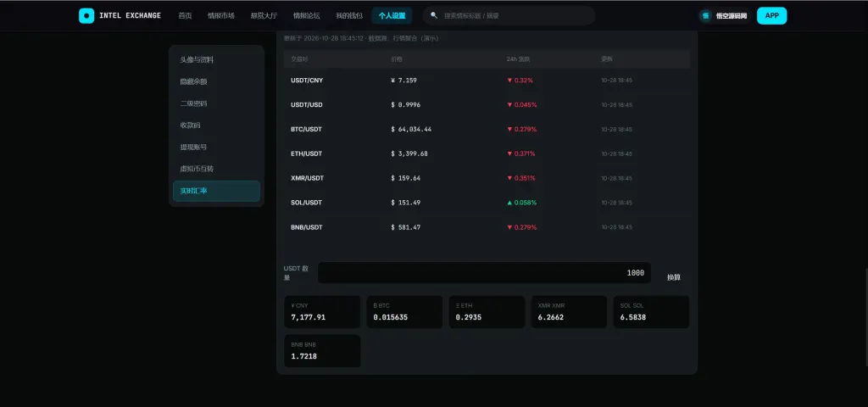Click price $ 159.64
Screen dimensions: 868x407
pos(405,178)
